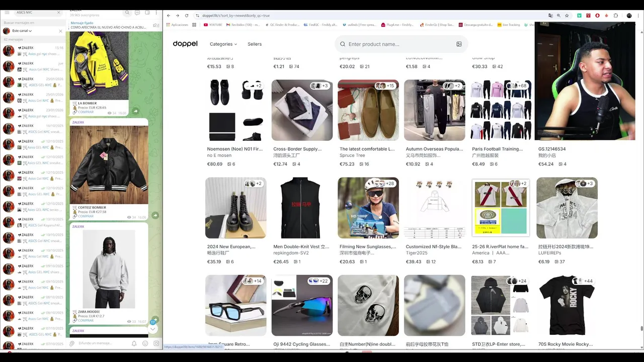
Task: Open Customized Nf-Style hoodie product
Action: [x=435, y=208]
